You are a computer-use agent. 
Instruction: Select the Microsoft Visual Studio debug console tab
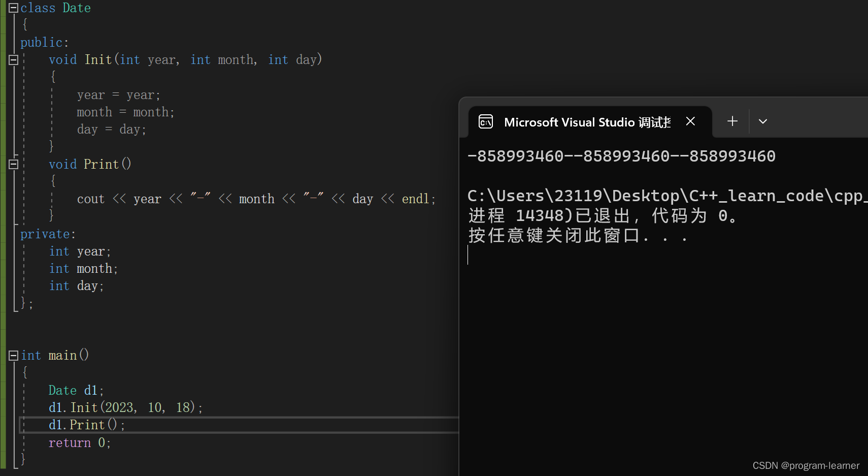pos(590,122)
